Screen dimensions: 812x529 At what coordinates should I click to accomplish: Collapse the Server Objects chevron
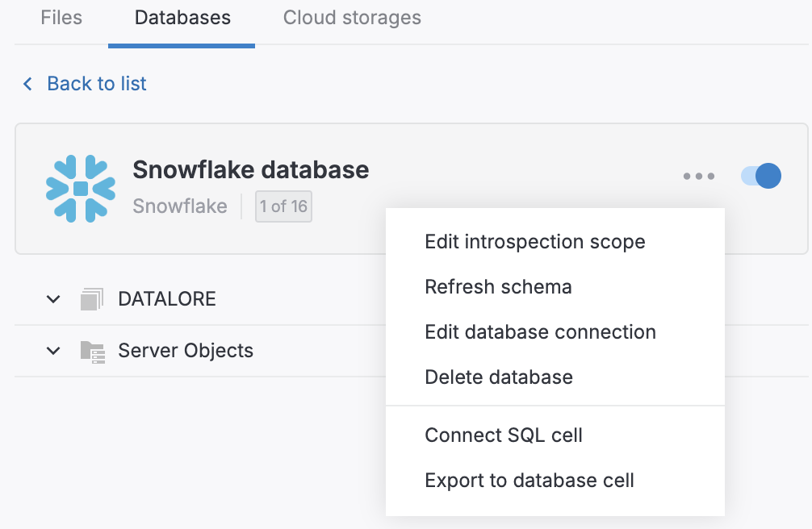click(53, 351)
